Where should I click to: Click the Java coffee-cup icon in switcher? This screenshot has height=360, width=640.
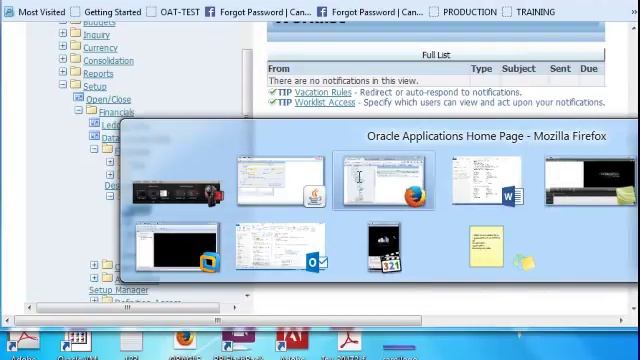[x=315, y=196]
